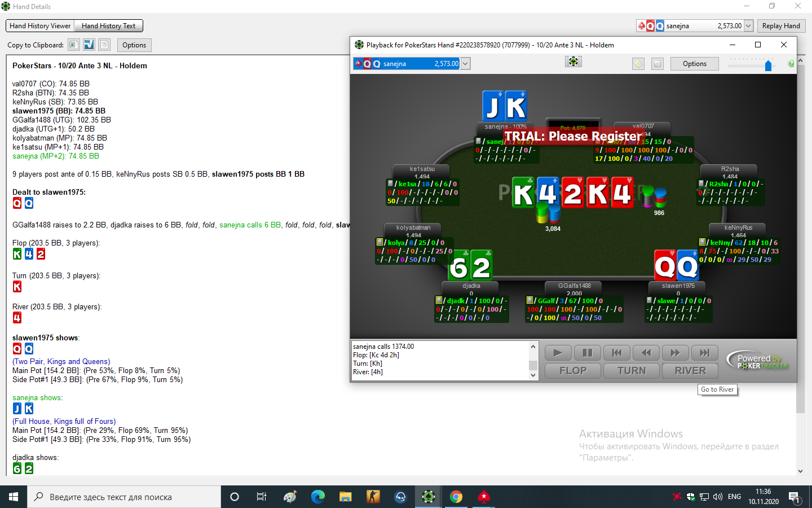Image resolution: width=812 pixels, height=508 pixels.
Task: Click the volume icon in system tray
Action: click(x=718, y=497)
